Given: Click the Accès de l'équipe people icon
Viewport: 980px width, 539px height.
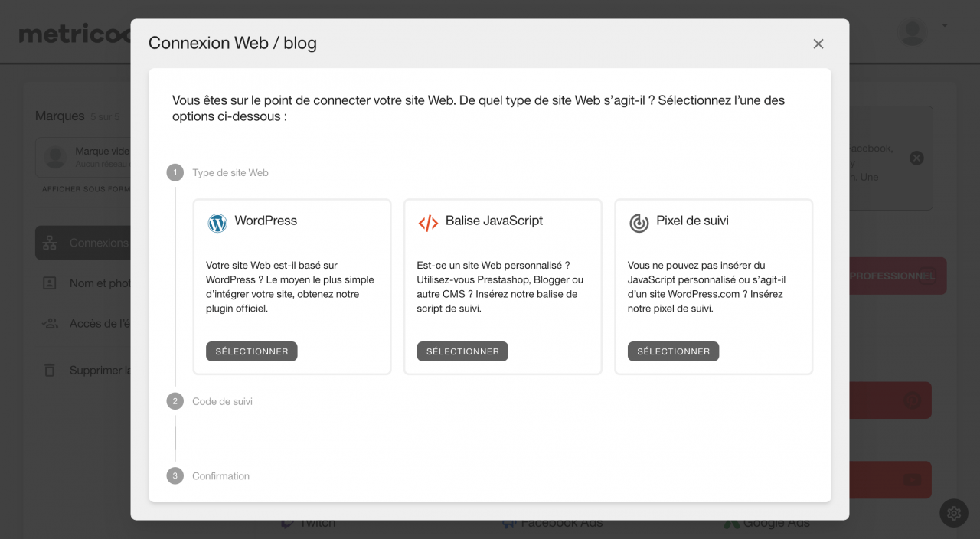Looking at the screenshot, I should click(x=50, y=323).
